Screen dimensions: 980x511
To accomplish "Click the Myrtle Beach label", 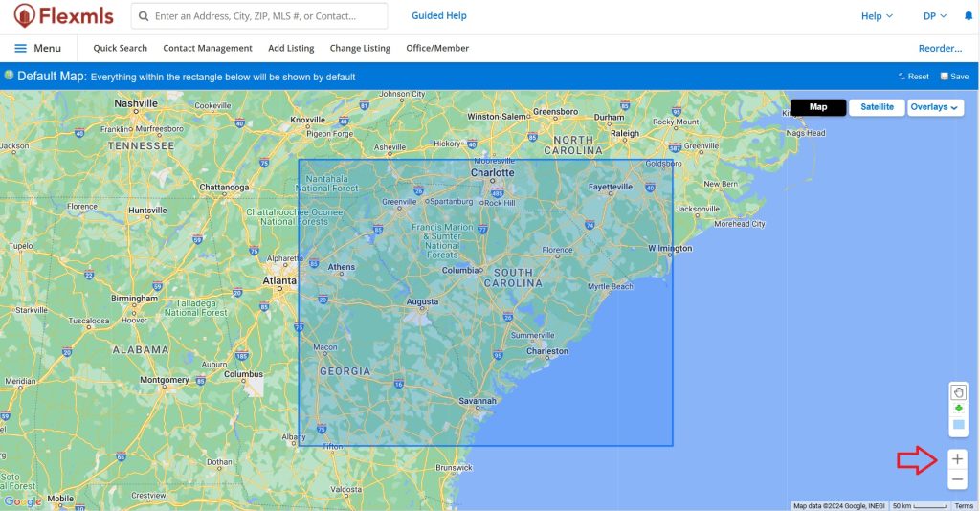I will (610, 286).
